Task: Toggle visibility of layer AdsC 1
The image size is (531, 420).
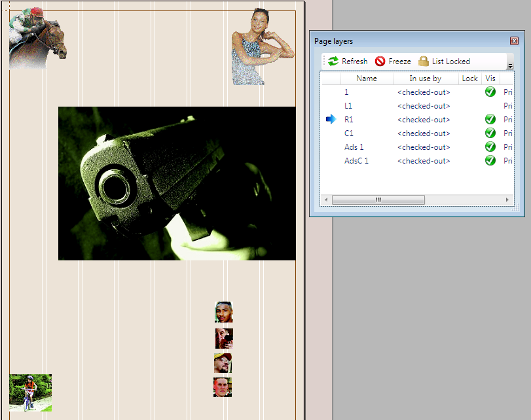Action: [x=490, y=160]
